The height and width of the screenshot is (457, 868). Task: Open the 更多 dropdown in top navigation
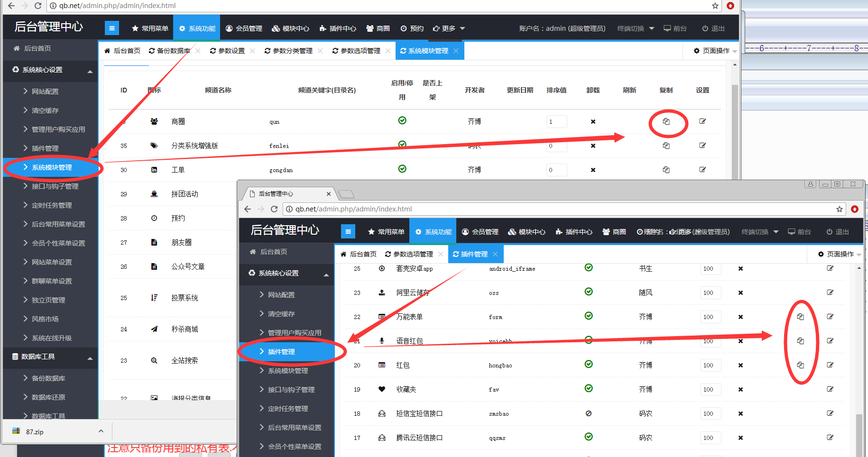tap(449, 28)
